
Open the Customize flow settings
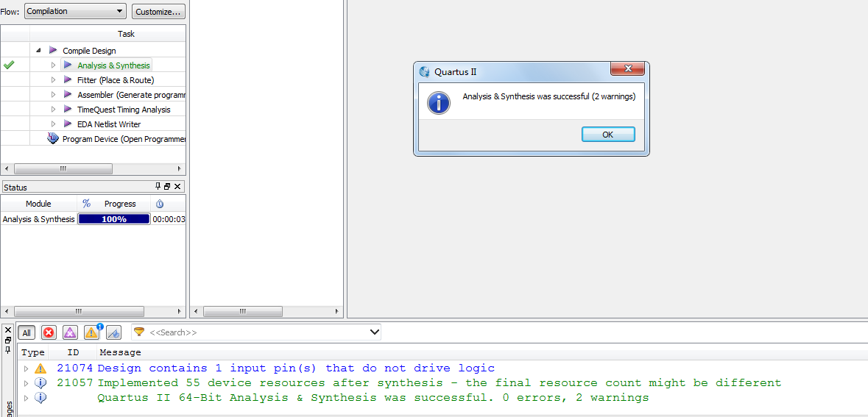coord(158,11)
